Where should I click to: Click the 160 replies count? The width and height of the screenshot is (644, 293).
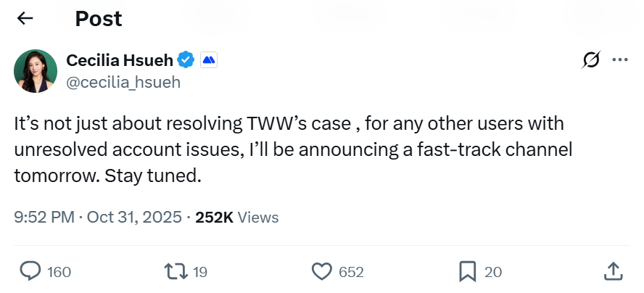click(x=59, y=272)
